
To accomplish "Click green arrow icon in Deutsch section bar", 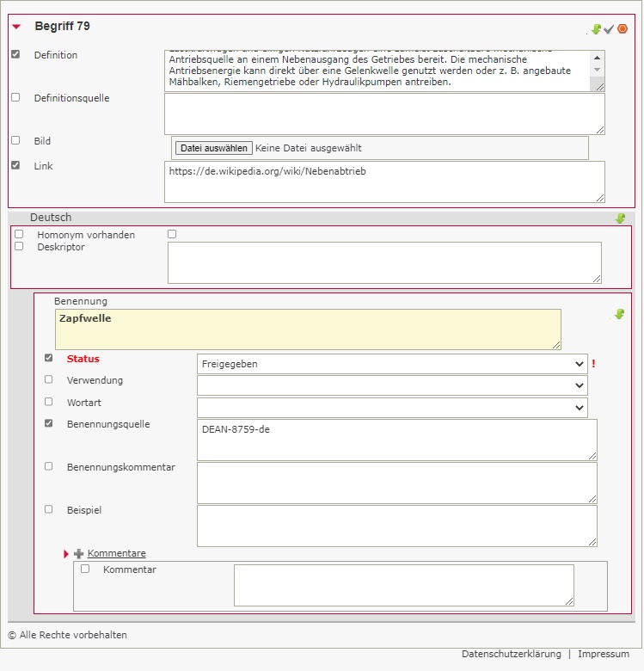I will (620, 219).
